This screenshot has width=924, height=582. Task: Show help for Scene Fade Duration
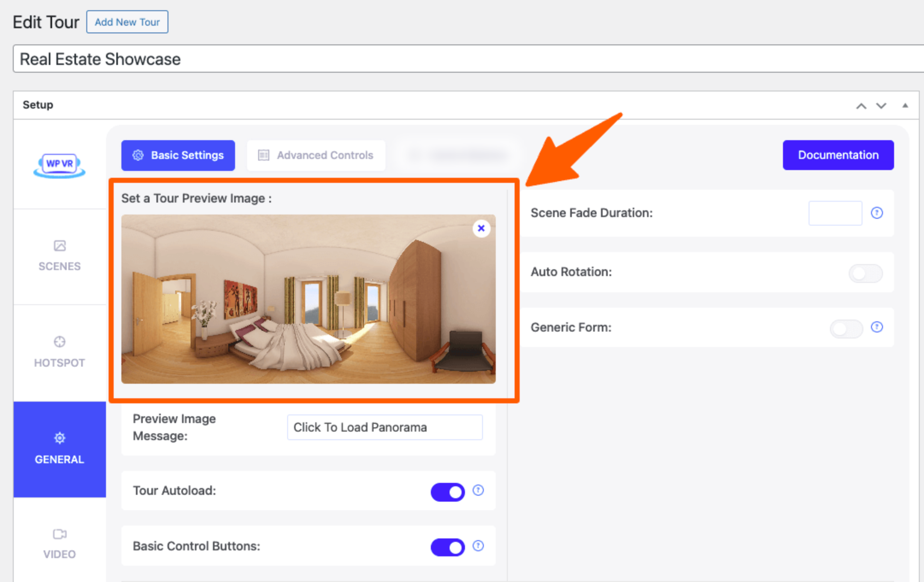(877, 213)
